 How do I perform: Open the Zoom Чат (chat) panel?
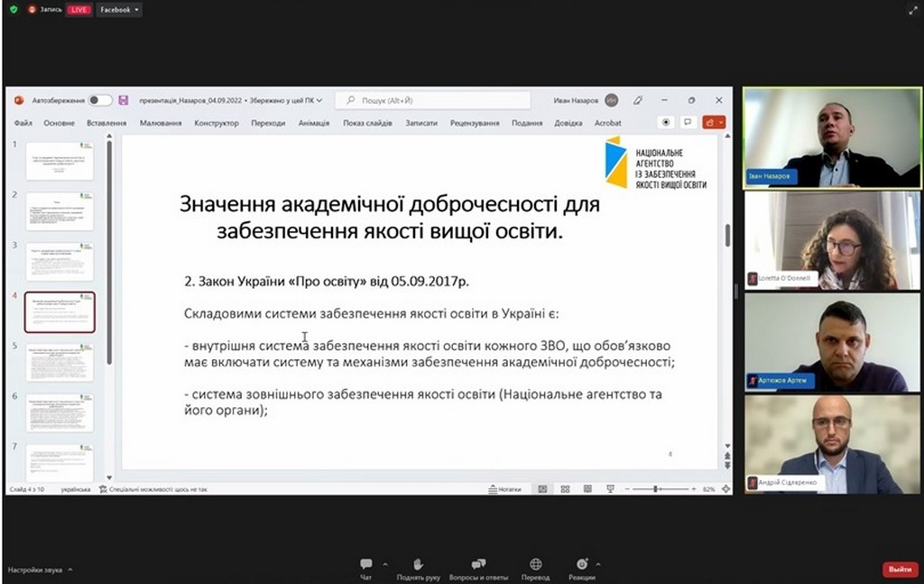366,564
